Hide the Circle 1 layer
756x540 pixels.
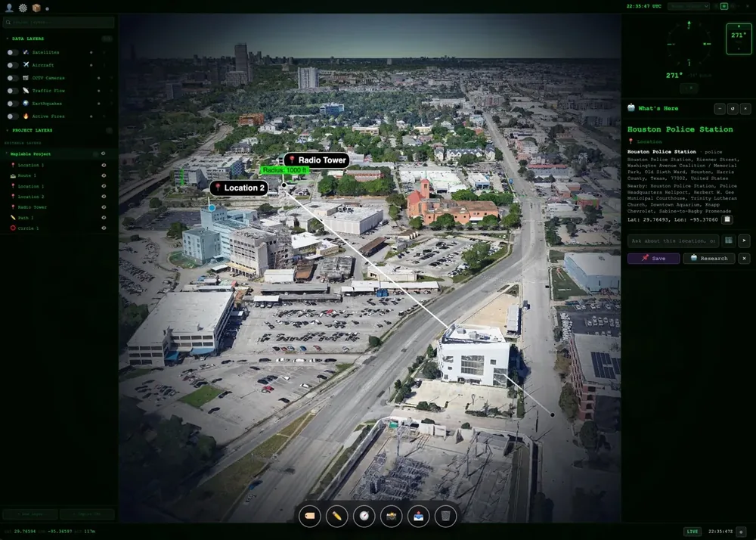click(103, 228)
